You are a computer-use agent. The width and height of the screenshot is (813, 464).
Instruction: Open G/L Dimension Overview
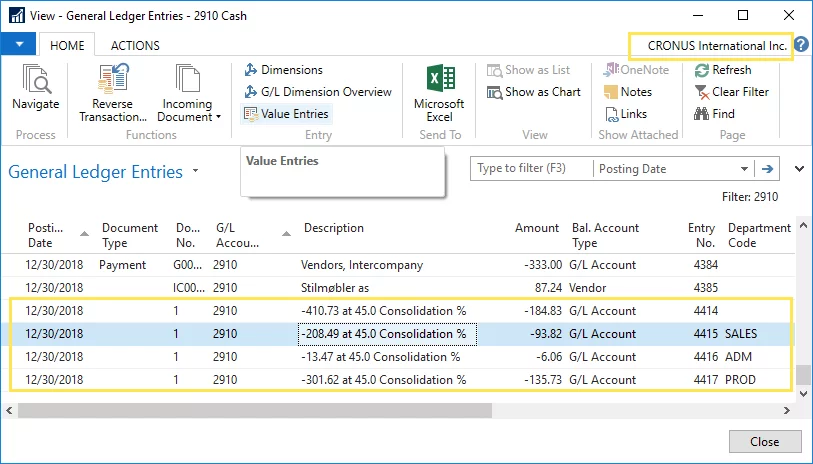pyautogui.click(x=318, y=92)
